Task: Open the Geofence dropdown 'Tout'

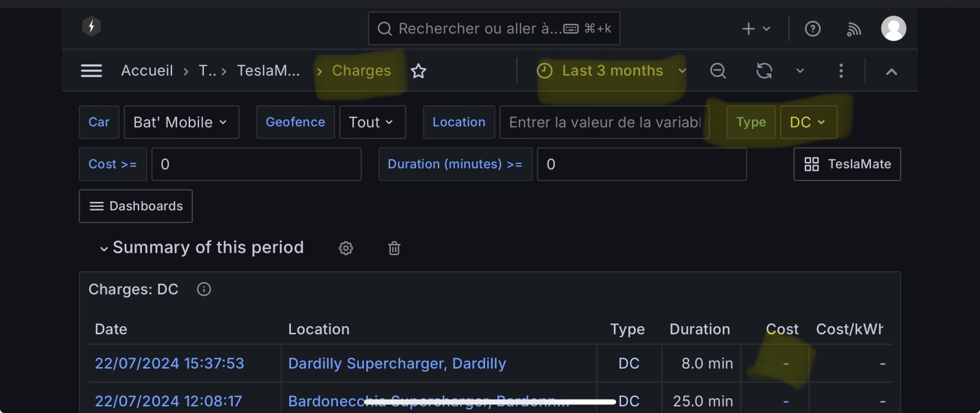Action: click(x=372, y=122)
